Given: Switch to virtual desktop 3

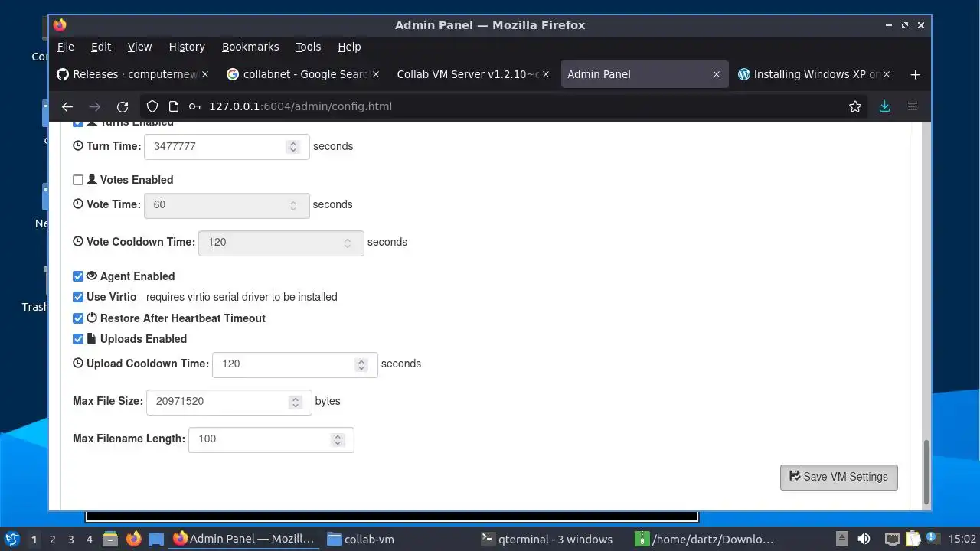Looking at the screenshot, I should point(70,539).
